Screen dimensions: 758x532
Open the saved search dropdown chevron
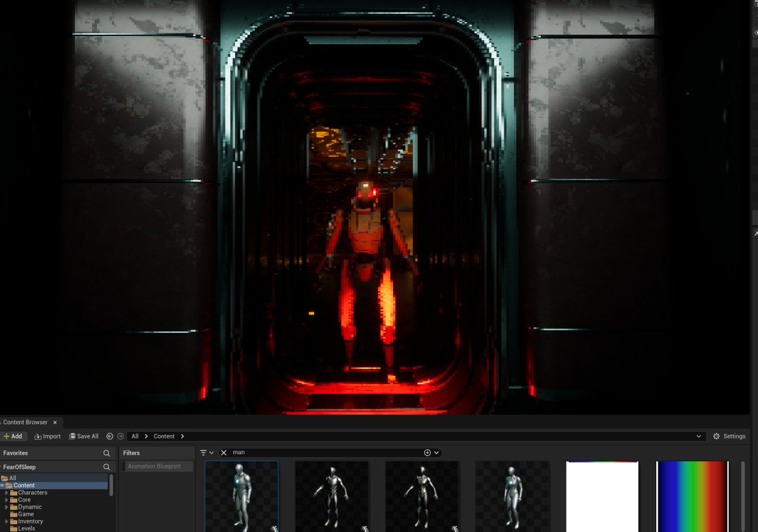[x=436, y=452]
